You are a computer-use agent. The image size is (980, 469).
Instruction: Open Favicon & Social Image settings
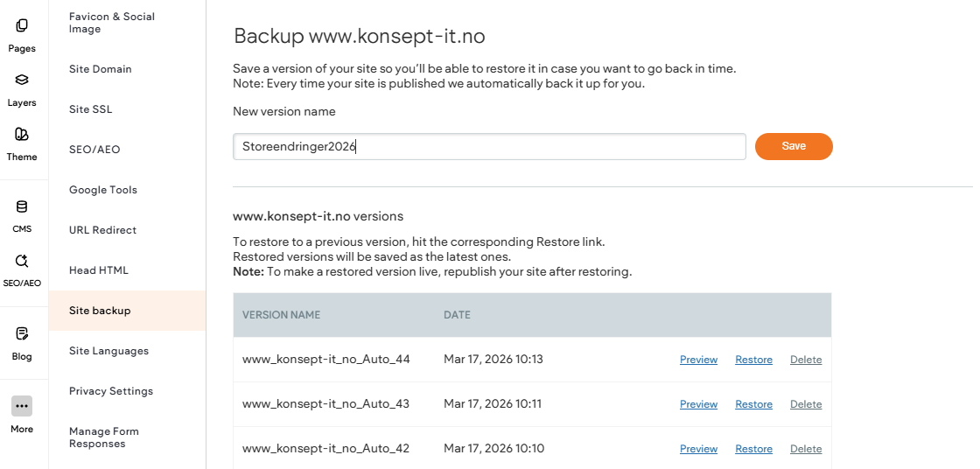pos(111,23)
